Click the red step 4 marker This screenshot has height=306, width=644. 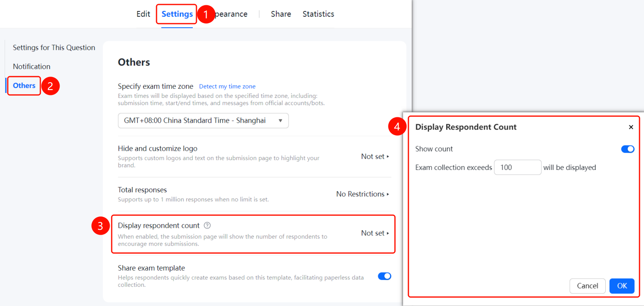pyautogui.click(x=397, y=127)
